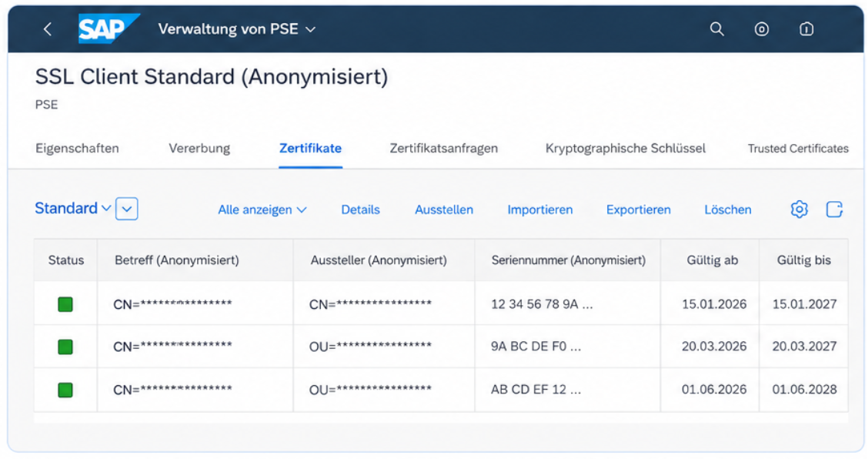Open table settings gear icon

click(x=800, y=209)
